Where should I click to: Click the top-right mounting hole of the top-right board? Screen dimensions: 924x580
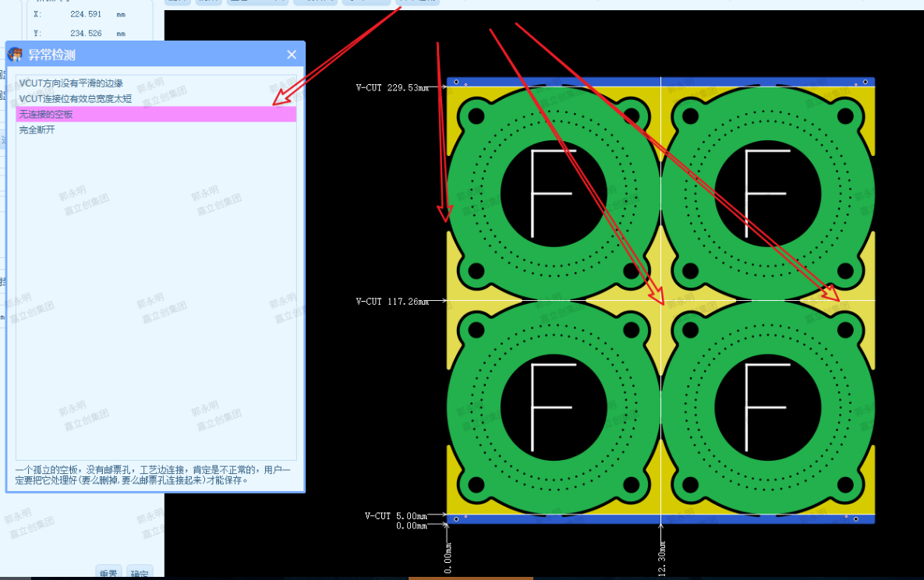tap(845, 116)
